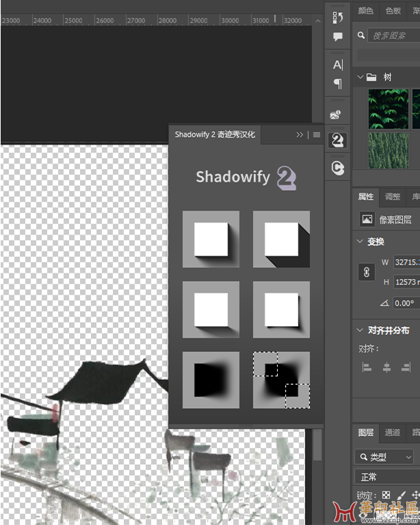The image size is (420, 525).
Task: Select the light green grass pattern thumbnail
Action: [x=388, y=150]
